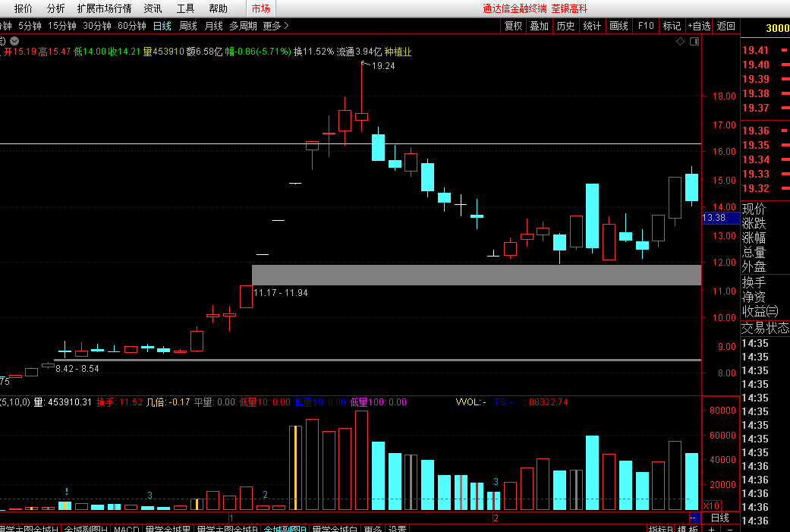Open the 资讯 menu
Image resolution: width=790 pixels, height=532 pixels.
pyautogui.click(x=153, y=8)
